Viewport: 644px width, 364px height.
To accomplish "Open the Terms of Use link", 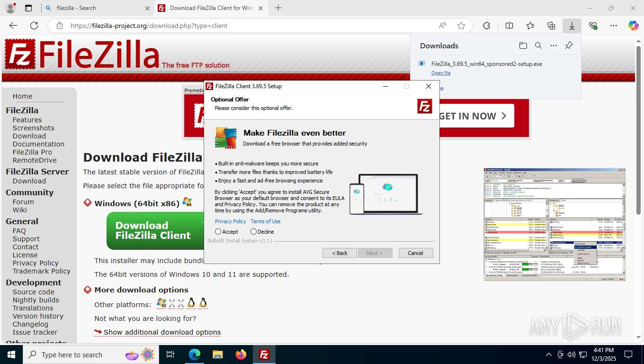I will (265, 221).
